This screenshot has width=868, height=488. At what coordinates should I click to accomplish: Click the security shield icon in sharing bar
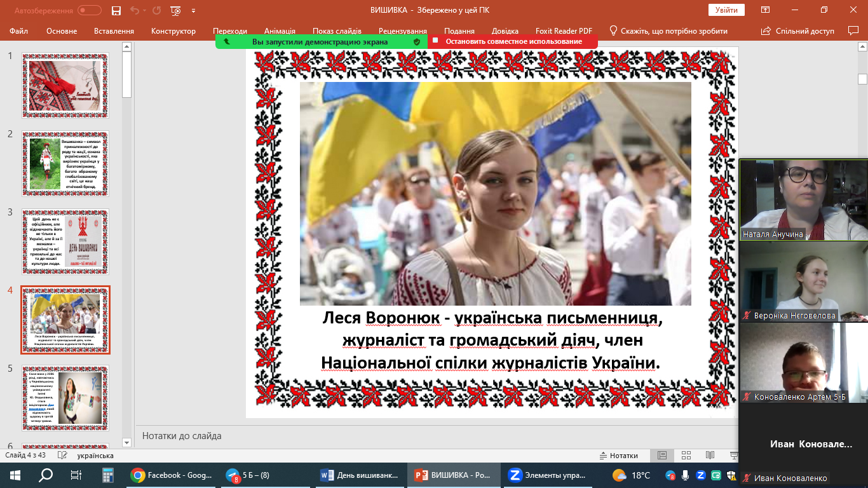[417, 41]
